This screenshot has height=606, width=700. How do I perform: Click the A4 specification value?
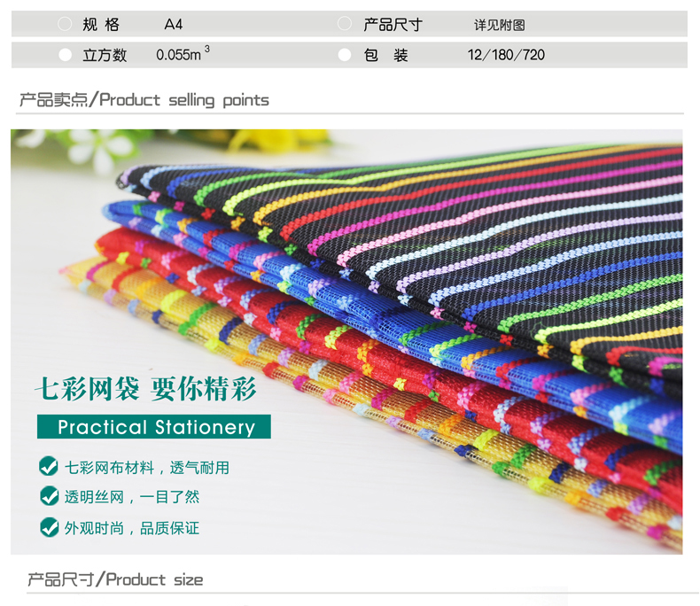(173, 24)
